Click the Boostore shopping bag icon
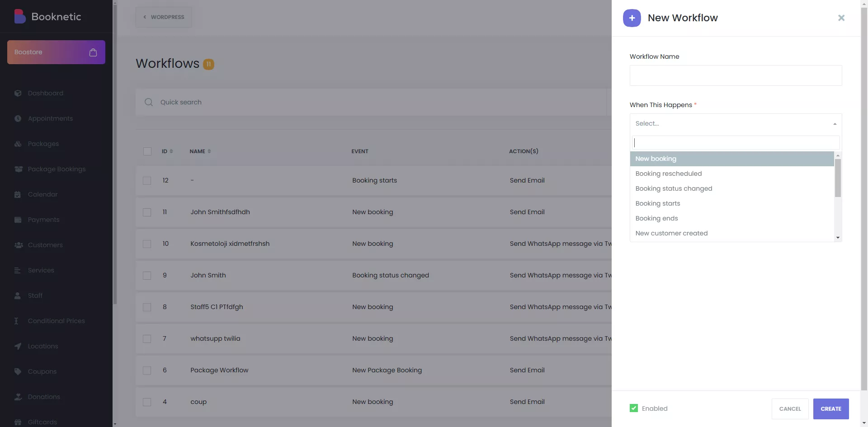868x427 pixels. 93,52
